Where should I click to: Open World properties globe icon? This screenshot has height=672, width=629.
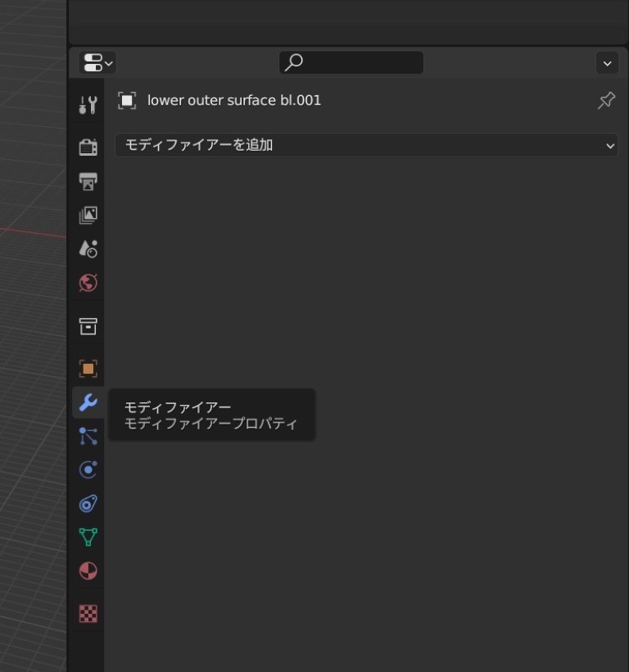[x=88, y=283]
